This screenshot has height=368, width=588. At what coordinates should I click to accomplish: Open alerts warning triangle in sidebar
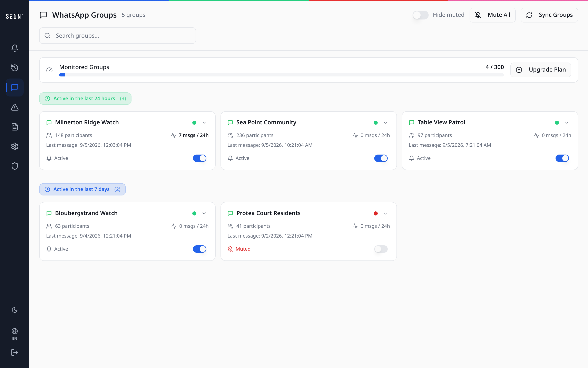pos(14,107)
